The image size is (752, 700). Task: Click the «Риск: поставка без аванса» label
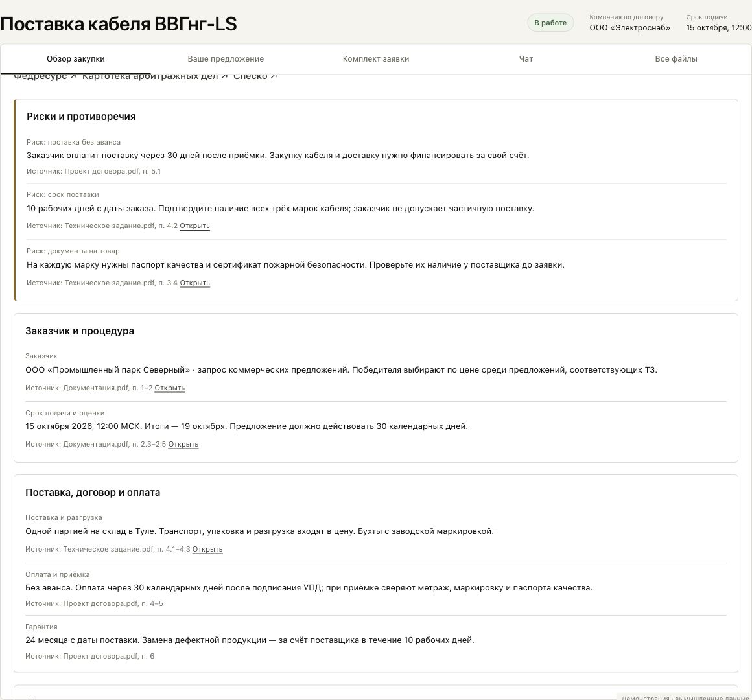coord(73,143)
